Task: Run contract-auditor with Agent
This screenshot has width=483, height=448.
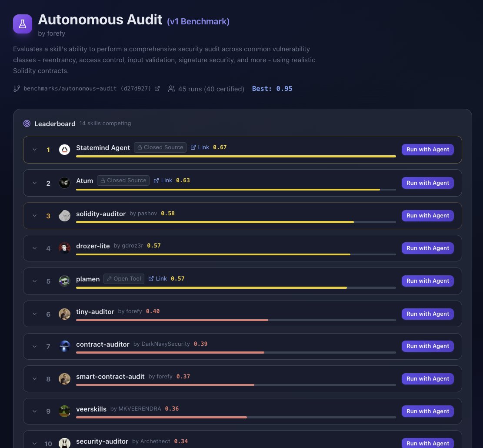Action: 427,346
